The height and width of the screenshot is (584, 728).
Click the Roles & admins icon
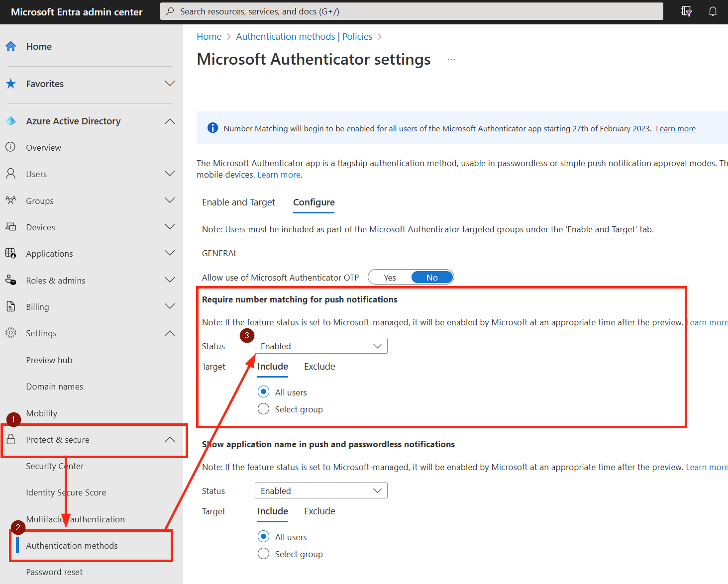pyautogui.click(x=10, y=280)
